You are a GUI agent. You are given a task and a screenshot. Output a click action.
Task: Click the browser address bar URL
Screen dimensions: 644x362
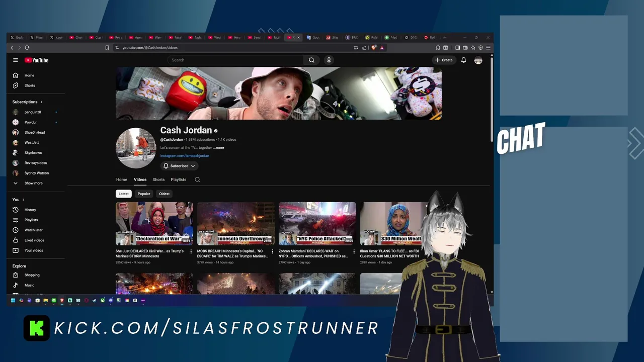pyautogui.click(x=150, y=48)
